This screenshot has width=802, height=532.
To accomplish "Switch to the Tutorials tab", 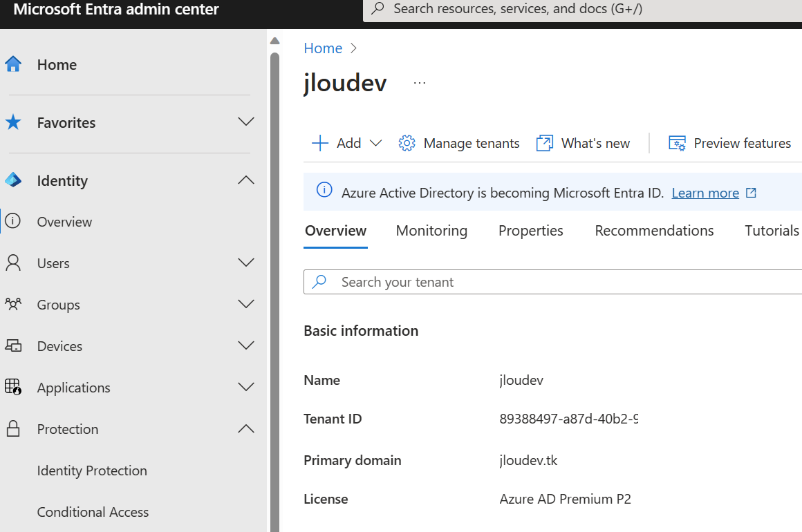I will click(x=772, y=231).
